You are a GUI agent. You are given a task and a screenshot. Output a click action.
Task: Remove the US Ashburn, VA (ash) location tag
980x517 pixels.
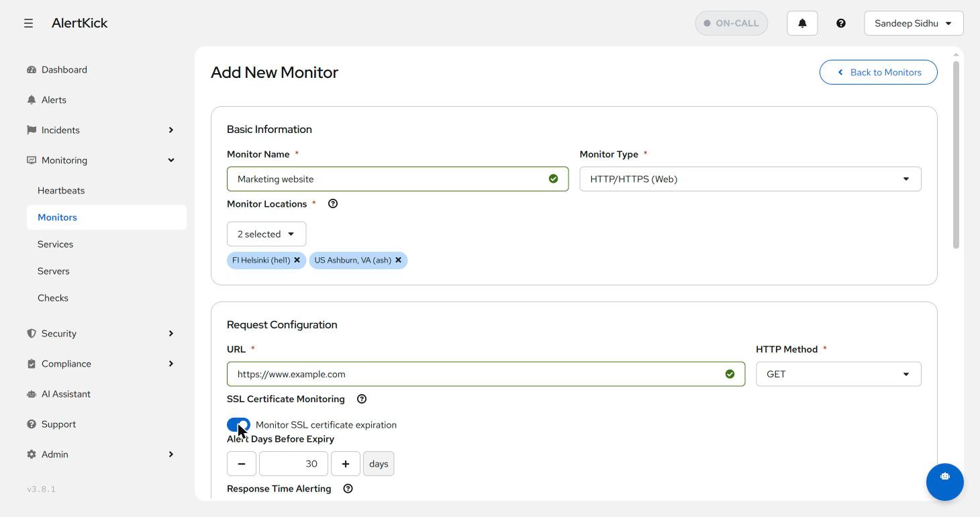tap(398, 260)
